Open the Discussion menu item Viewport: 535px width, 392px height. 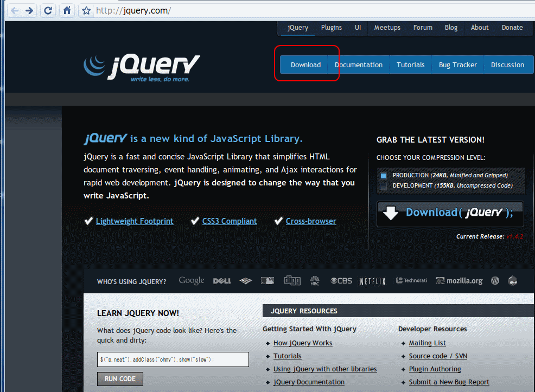(508, 65)
